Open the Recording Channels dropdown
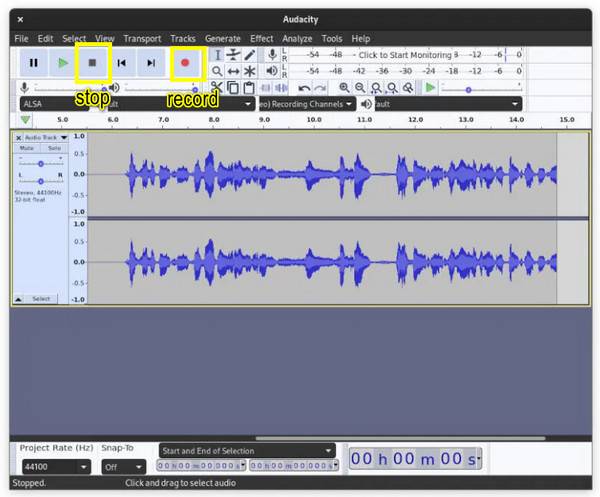600x497 pixels. pos(307,104)
